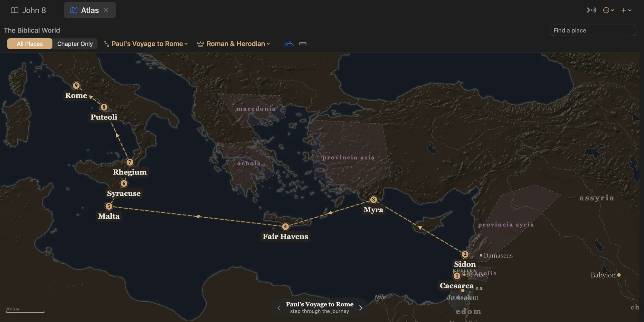Screen dimensions: 644x322
Task: Click the Rhegium map label
Action: [130, 172]
